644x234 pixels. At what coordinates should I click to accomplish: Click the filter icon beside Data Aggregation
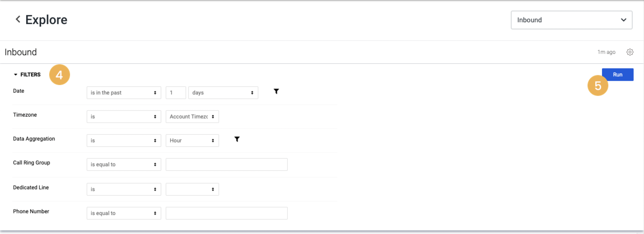point(237,139)
